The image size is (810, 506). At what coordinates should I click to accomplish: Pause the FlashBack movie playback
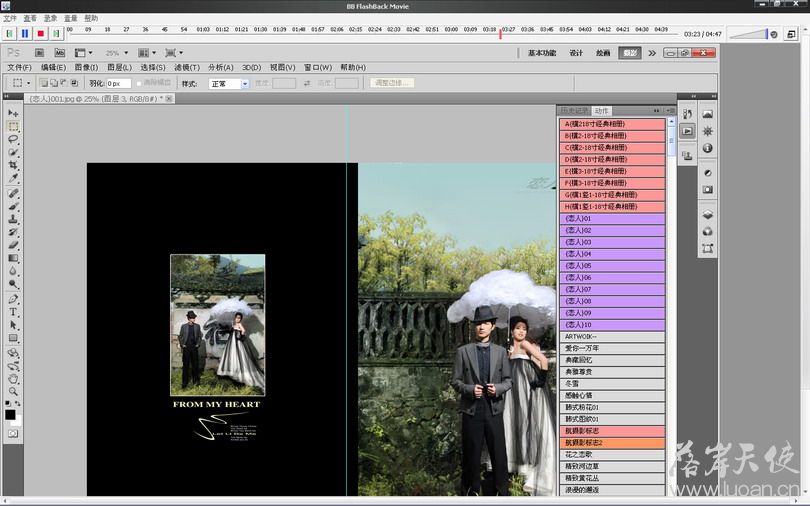[x=25, y=34]
